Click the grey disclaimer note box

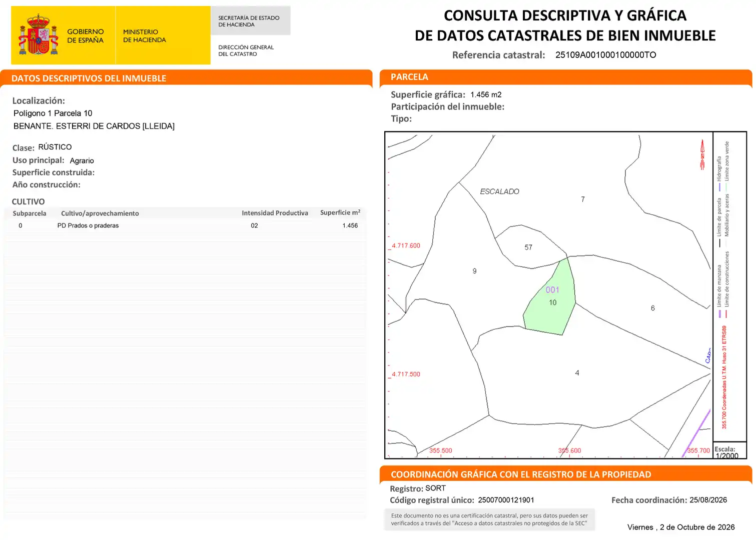click(490, 519)
